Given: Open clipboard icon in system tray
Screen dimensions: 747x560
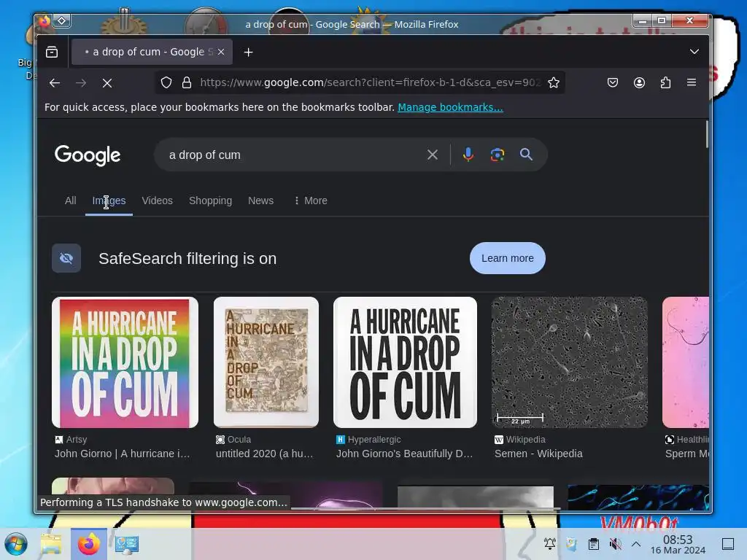Looking at the screenshot, I should [593, 543].
